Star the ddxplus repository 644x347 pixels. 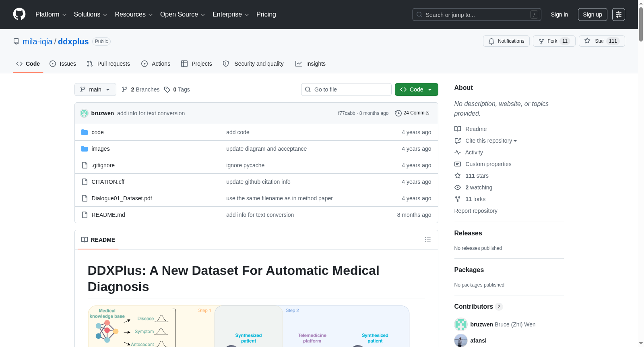(x=602, y=41)
